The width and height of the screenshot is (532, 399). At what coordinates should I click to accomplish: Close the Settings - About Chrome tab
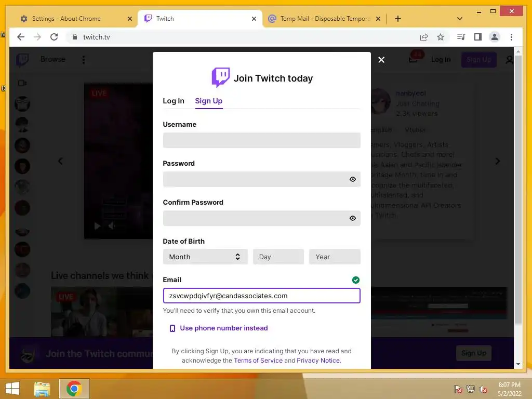129,19
